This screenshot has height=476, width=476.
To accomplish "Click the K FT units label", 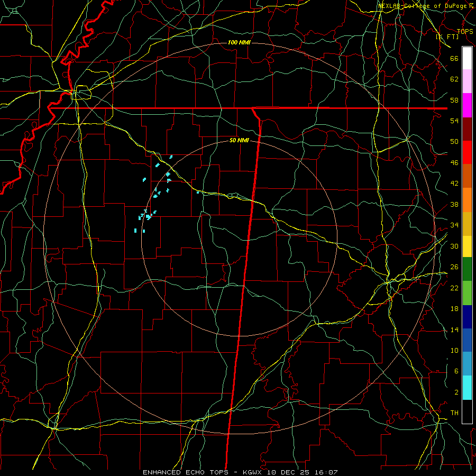I will [x=447, y=37].
